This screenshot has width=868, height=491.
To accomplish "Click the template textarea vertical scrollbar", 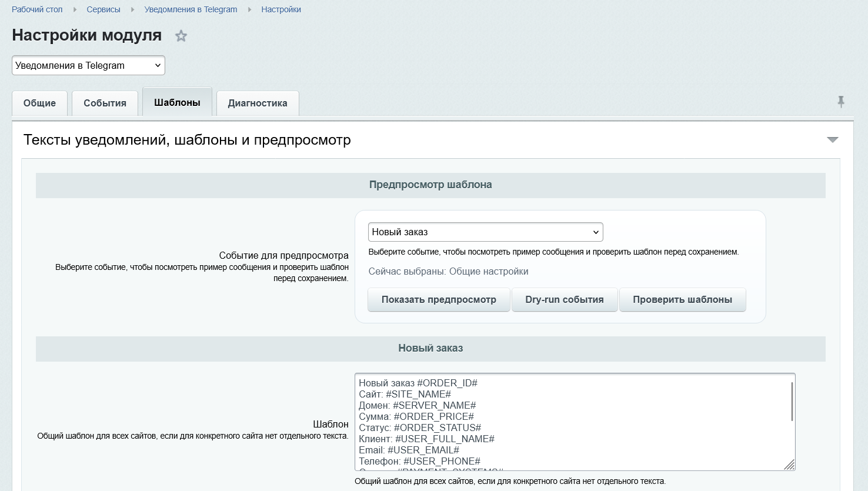I will point(792,402).
